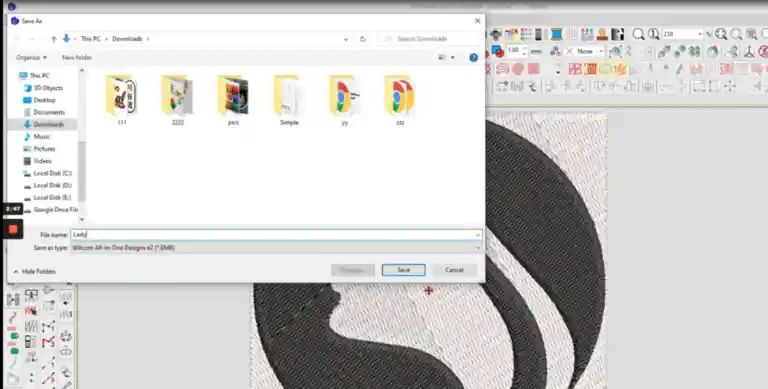Refresh the Downloads folder listing
768x389 pixels.
click(x=362, y=39)
